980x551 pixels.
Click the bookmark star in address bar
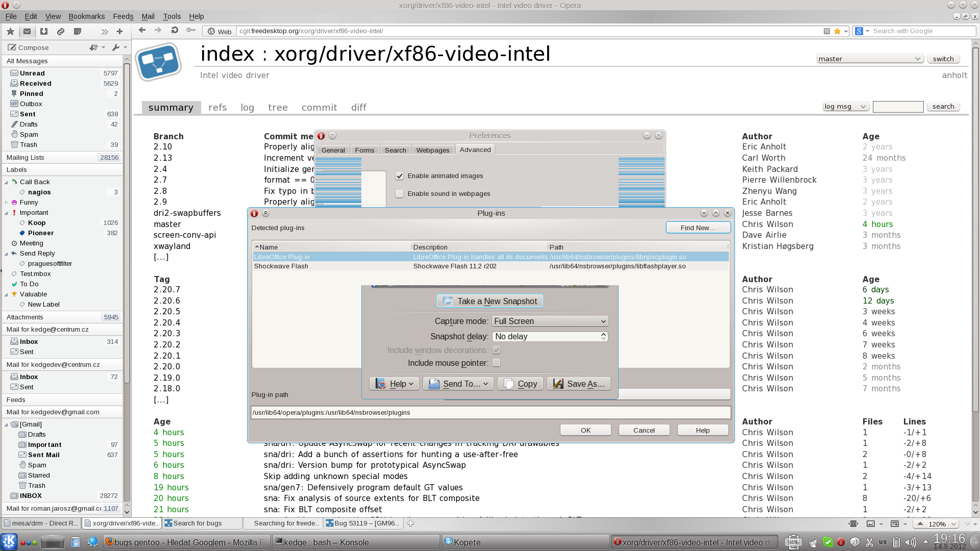(837, 31)
